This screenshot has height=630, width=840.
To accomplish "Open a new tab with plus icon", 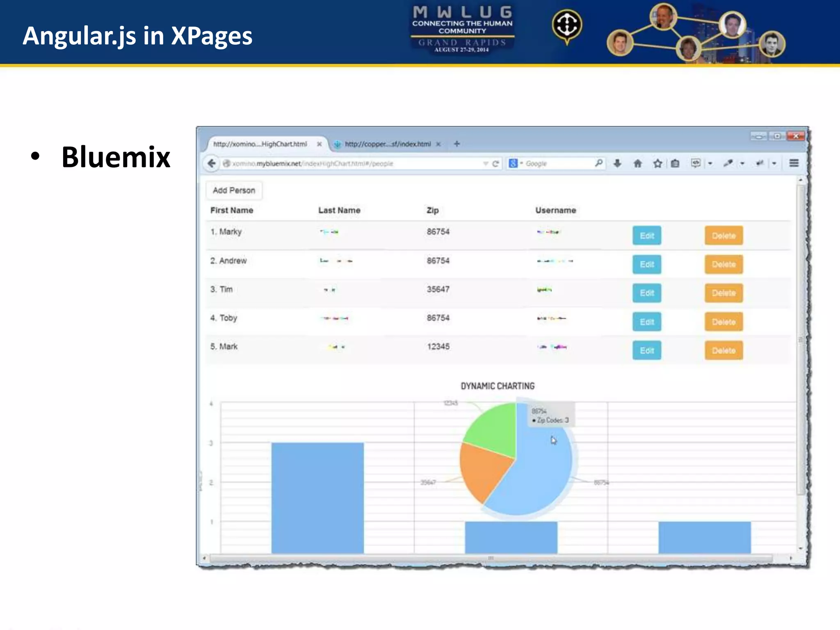I will (x=457, y=144).
